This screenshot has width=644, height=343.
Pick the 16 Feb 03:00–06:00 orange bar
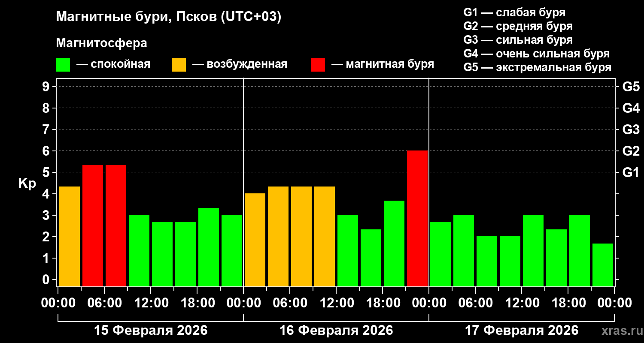pyautogui.click(x=278, y=236)
